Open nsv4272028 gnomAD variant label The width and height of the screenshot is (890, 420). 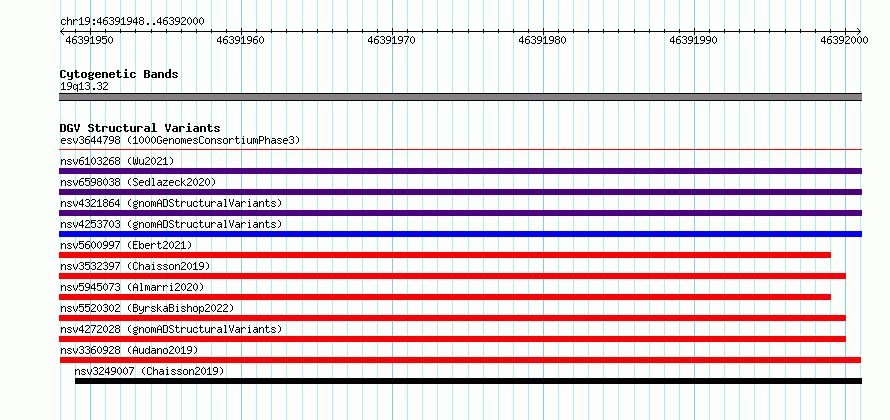171,329
